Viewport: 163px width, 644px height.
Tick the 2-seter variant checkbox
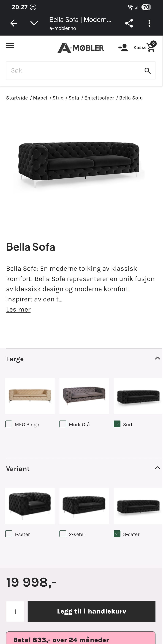63,534
